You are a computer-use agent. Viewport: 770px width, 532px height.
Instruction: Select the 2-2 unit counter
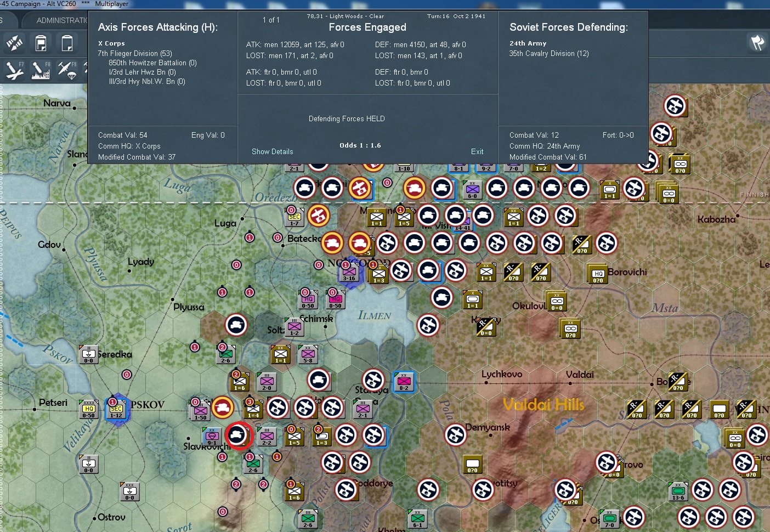point(267,436)
